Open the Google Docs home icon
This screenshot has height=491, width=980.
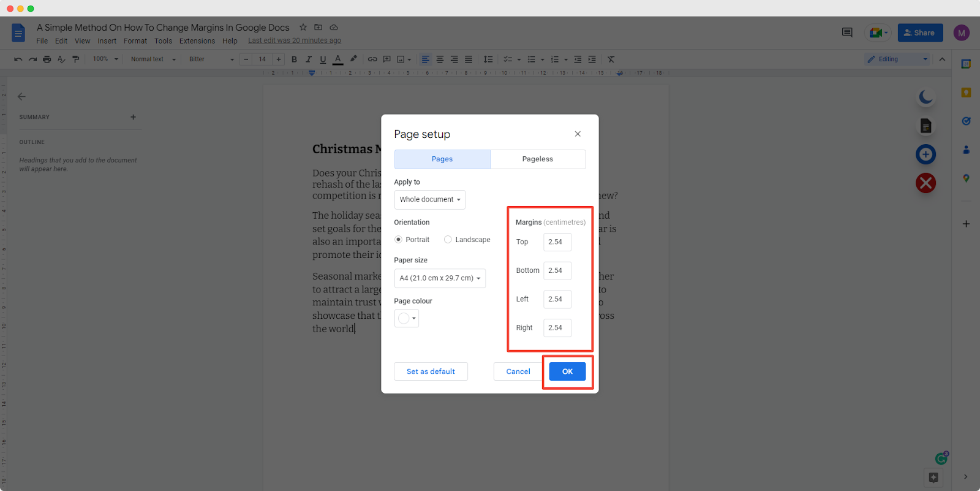click(18, 33)
